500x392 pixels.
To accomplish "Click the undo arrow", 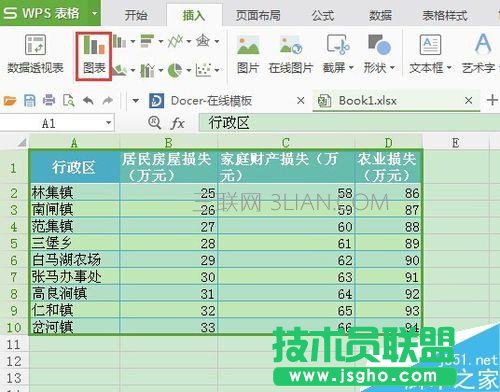I will 88,100.
